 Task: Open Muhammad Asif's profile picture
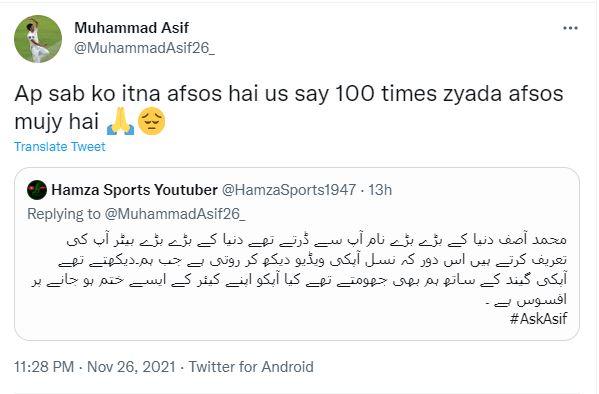coord(38,39)
